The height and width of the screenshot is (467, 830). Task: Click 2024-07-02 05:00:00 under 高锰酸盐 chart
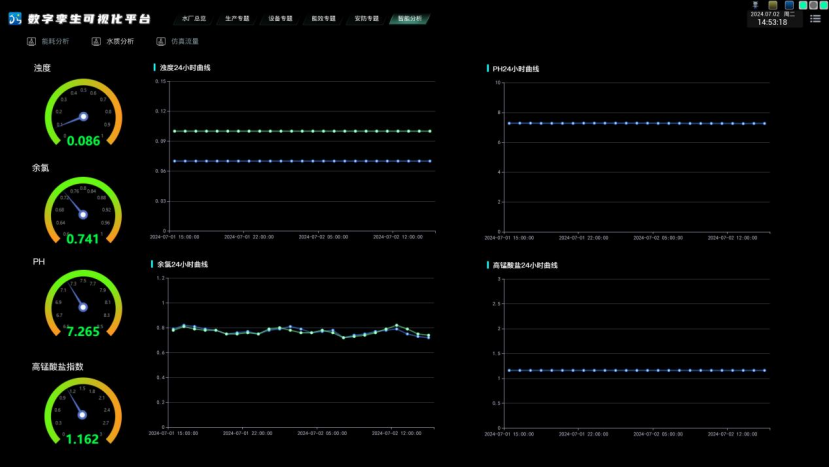(658, 434)
